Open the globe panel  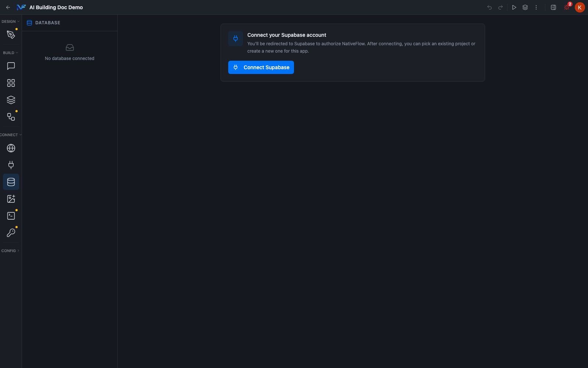pos(11,148)
